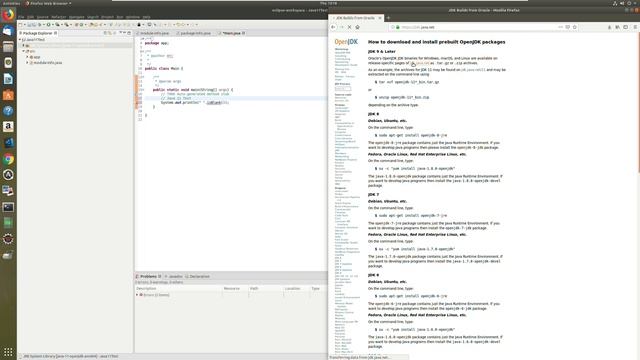The image size is (640, 360).
Task: Click Collapse All in Package Explorer
Action: (x=105, y=33)
